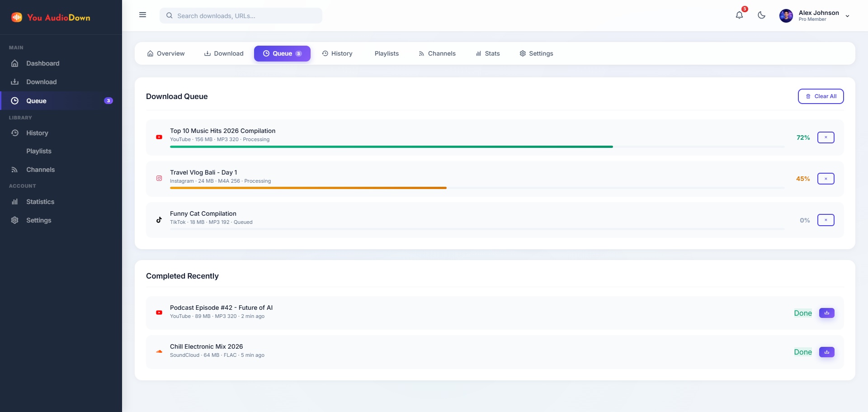Remove the Travel Vlog Bali queue item
The image size is (868, 412).
point(826,179)
